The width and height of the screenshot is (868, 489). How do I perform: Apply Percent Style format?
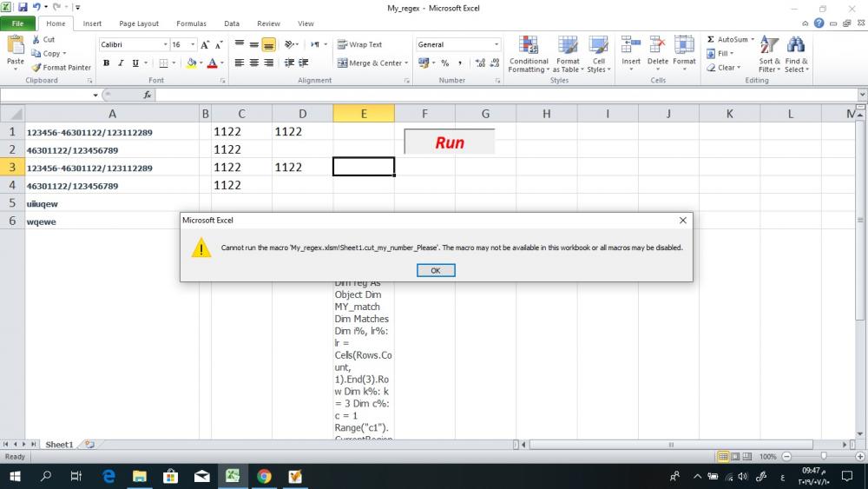coord(445,63)
